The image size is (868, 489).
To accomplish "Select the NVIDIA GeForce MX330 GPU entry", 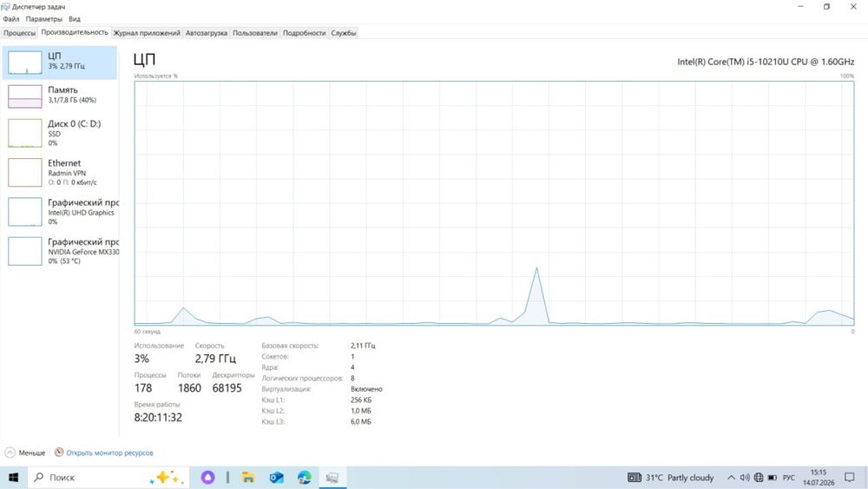I will tap(60, 251).
